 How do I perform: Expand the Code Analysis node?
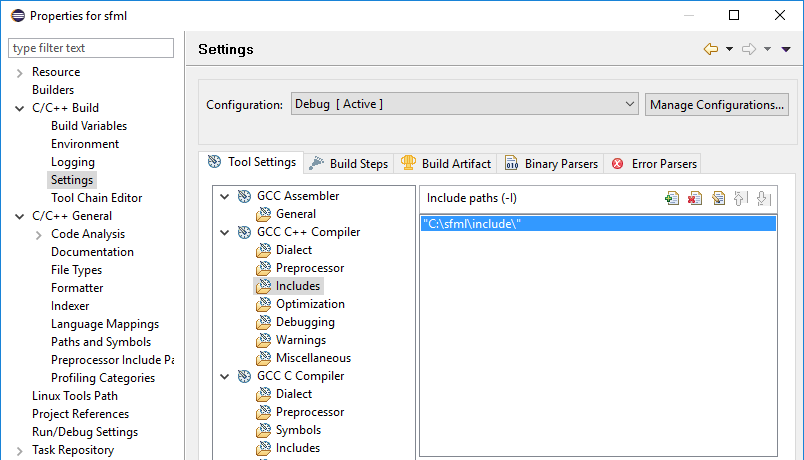(39, 235)
